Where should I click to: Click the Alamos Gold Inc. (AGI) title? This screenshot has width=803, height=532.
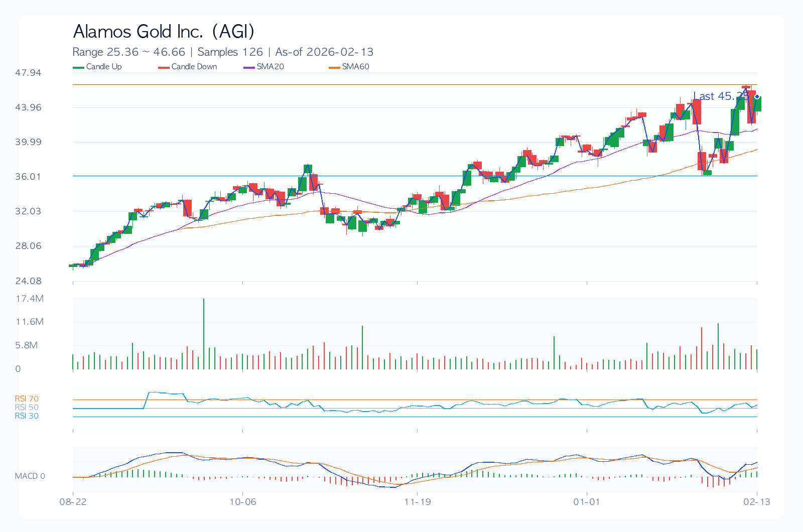click(x=164, y=32)
